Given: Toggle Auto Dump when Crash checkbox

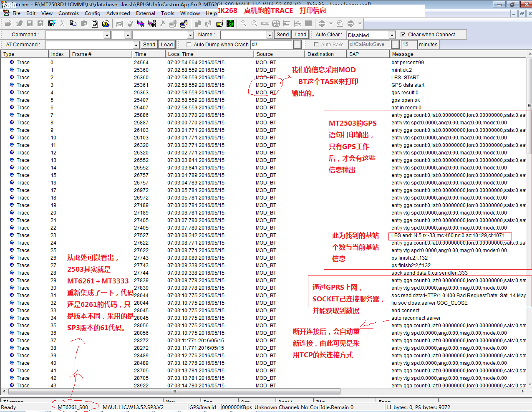Looking at the screenshot, I should (x=189, y=44).
